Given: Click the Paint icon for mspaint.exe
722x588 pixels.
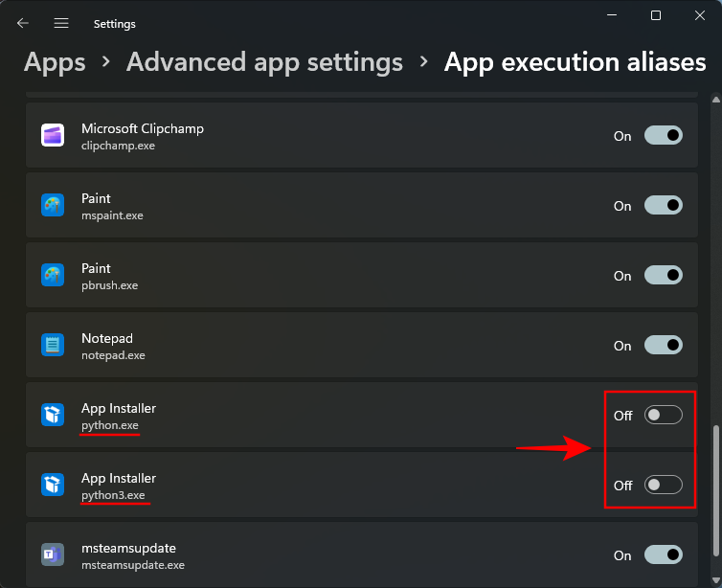Looking at the screenshot, I should [53, 206].
